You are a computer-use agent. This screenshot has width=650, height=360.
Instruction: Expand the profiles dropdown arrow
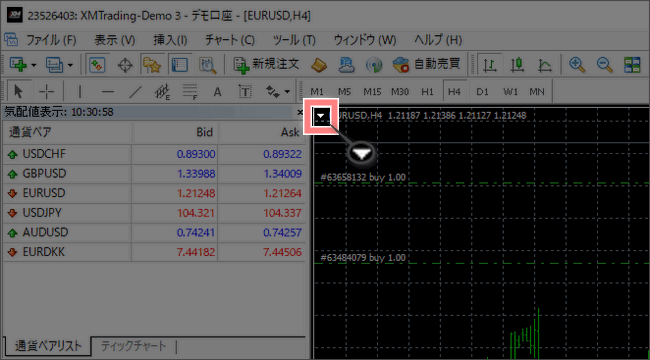[70, 65]
